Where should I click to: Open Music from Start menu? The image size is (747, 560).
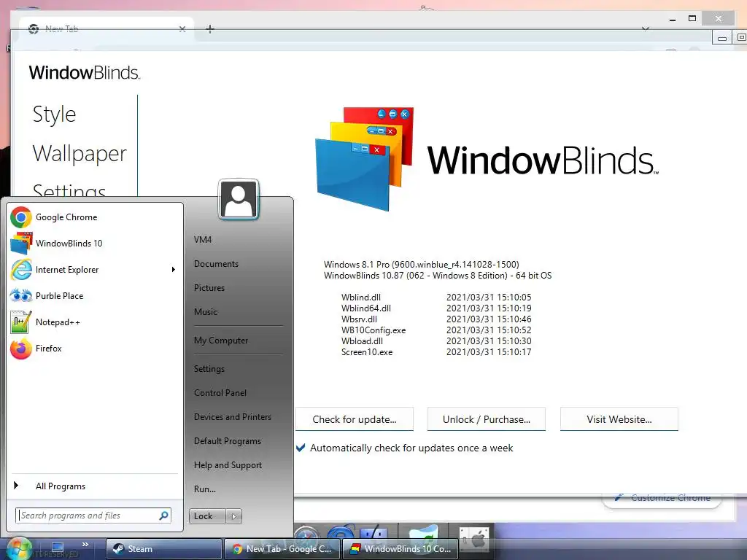click(x=206, y=312)
